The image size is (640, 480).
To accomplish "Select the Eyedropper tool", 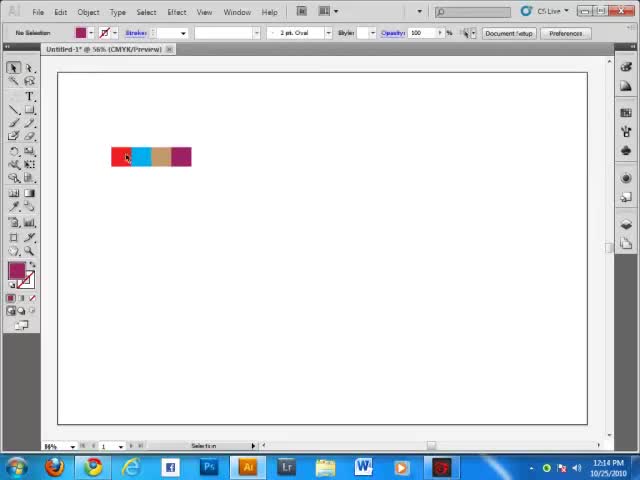I will (x=13, y=207).
